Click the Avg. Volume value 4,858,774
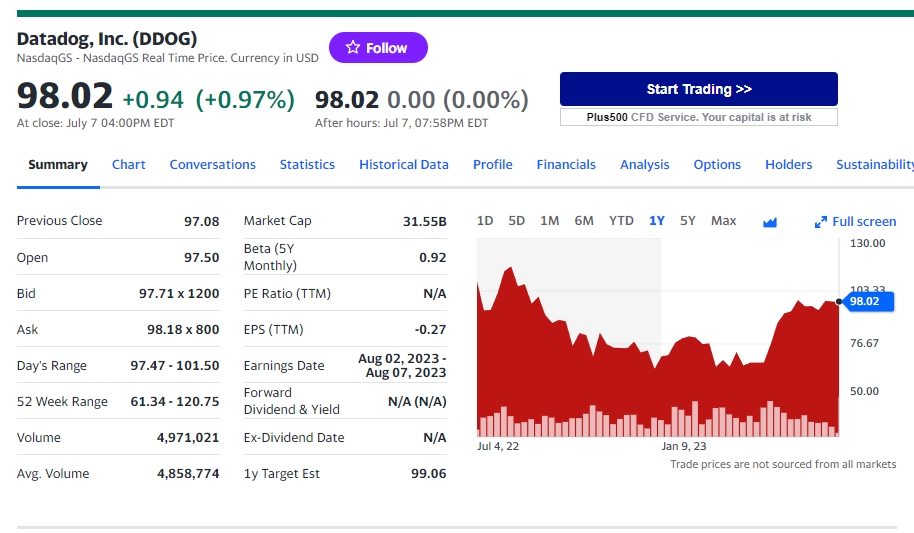 point(188,474)
